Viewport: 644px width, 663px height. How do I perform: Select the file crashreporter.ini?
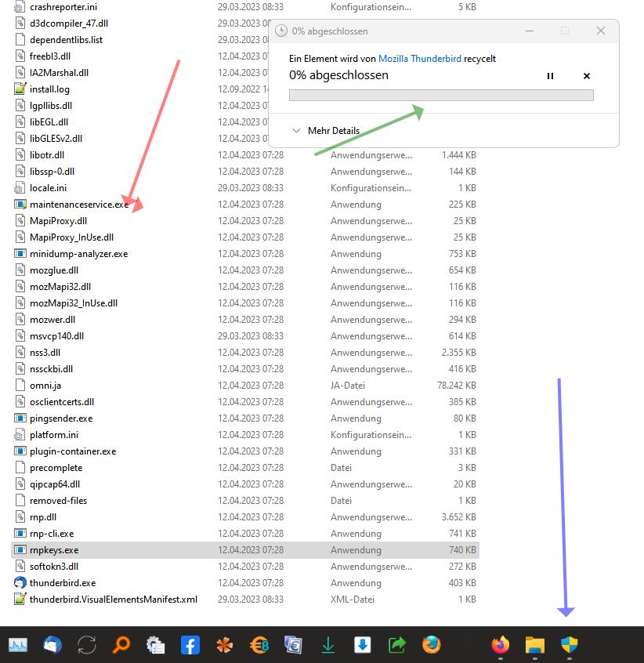click(x=63, y=7)
